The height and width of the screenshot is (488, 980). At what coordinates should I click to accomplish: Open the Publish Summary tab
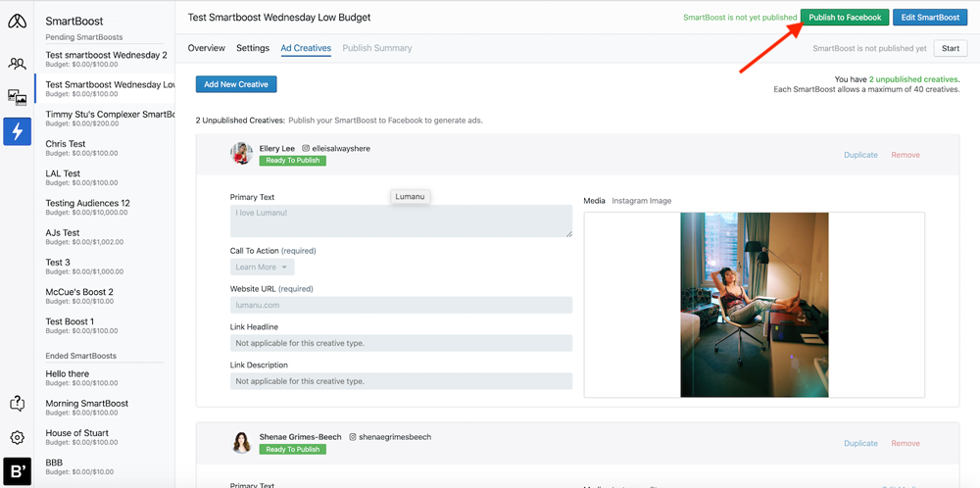coord(377,48)
